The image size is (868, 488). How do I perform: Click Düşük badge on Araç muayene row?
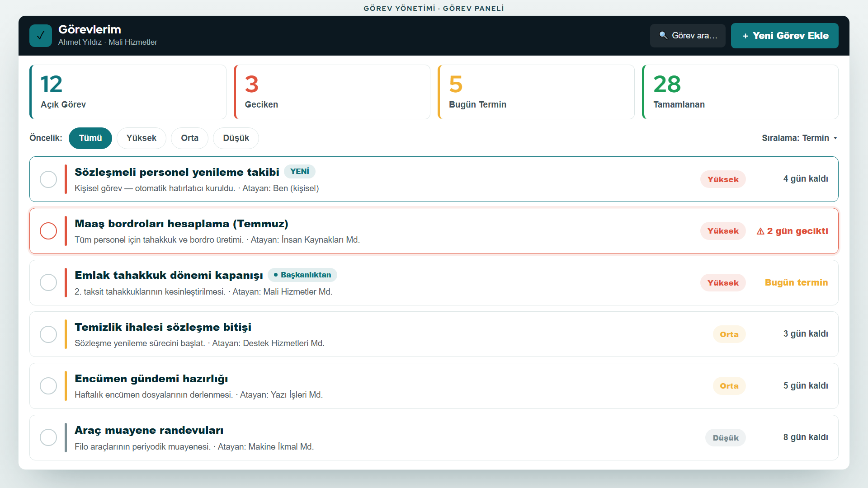pyautogui.click(x=726, y=438)
